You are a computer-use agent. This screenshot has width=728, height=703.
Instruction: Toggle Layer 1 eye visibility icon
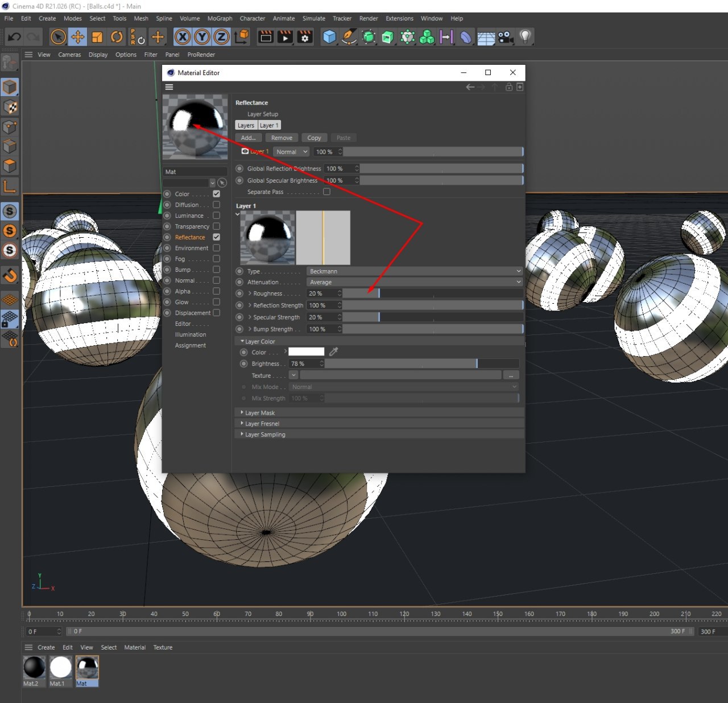click(x=245, y=152)
